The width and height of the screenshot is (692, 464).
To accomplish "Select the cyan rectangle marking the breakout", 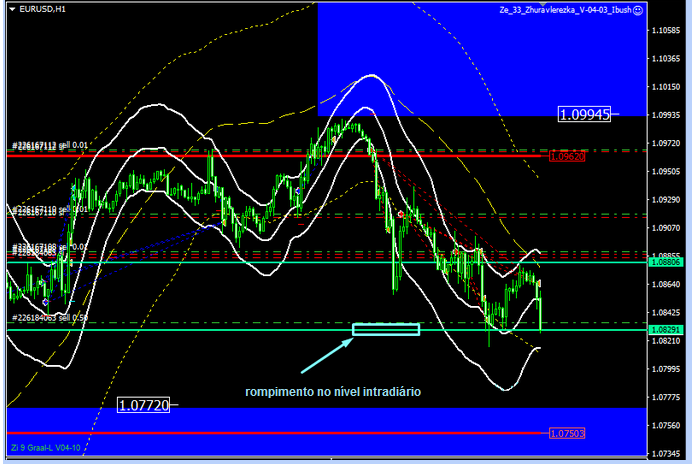I will pos(385,329).
